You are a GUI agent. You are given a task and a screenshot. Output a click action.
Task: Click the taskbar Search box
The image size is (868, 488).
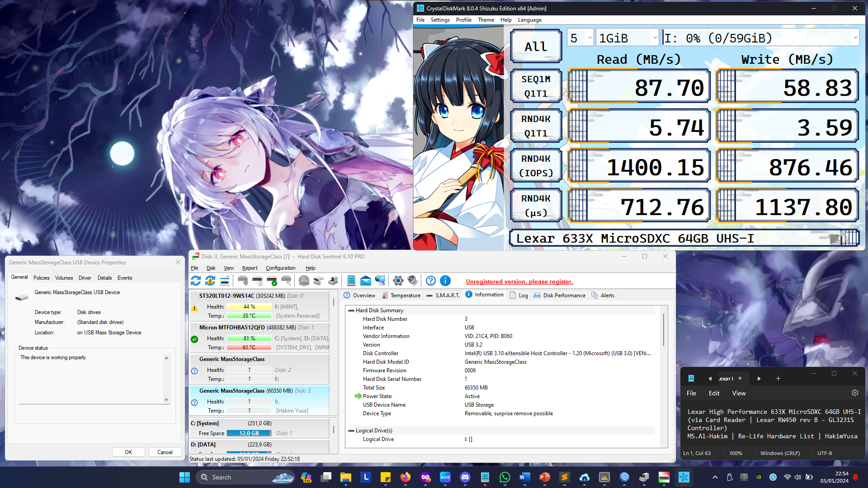[x=246, y=477]
